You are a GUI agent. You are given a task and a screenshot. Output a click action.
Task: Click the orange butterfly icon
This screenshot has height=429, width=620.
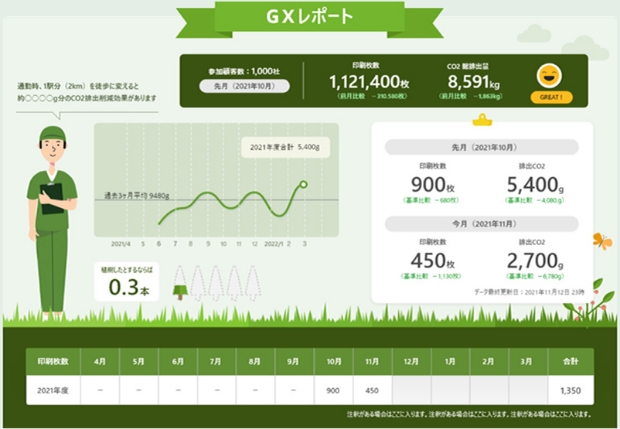(603, 241)
